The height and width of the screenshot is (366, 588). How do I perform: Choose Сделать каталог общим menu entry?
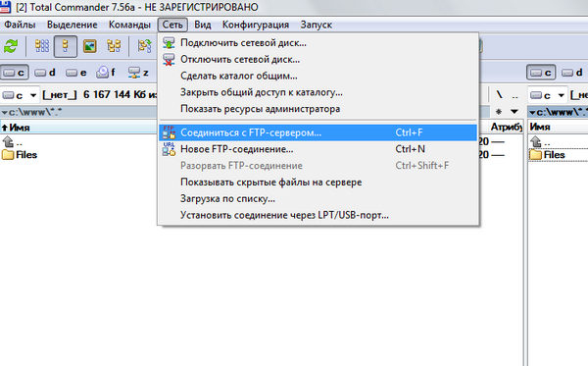coord(318,76)
